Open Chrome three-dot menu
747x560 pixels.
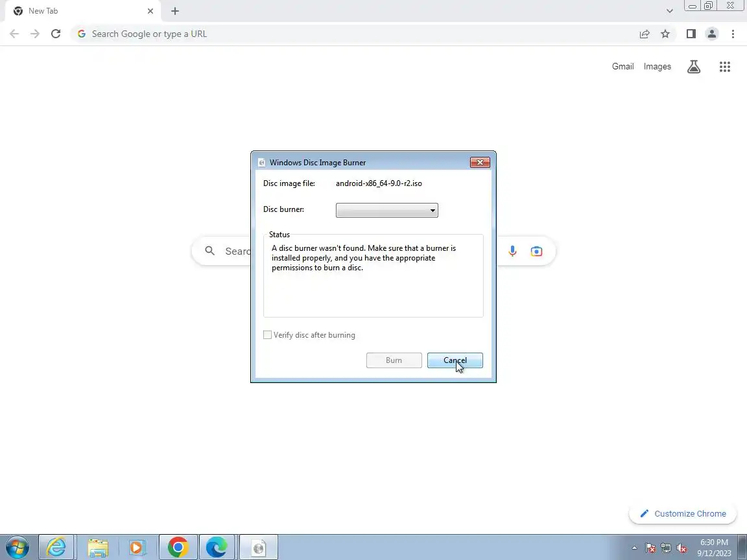[x=733, y=34]
